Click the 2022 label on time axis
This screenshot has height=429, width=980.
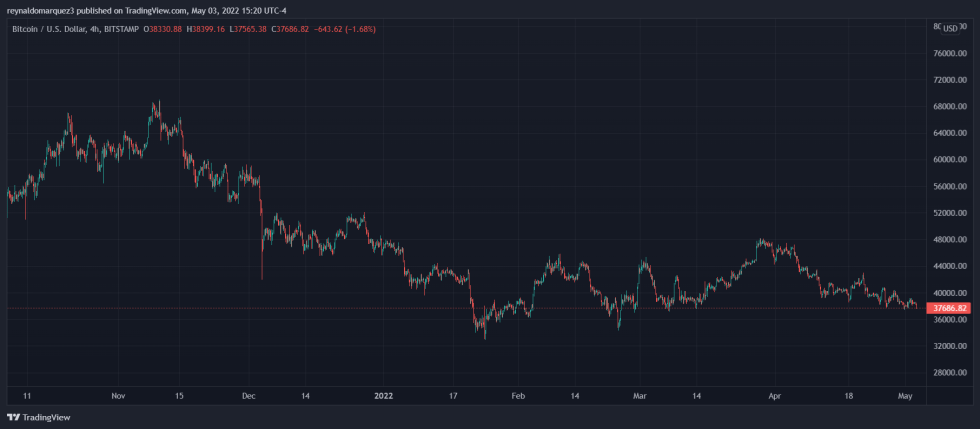382,396
